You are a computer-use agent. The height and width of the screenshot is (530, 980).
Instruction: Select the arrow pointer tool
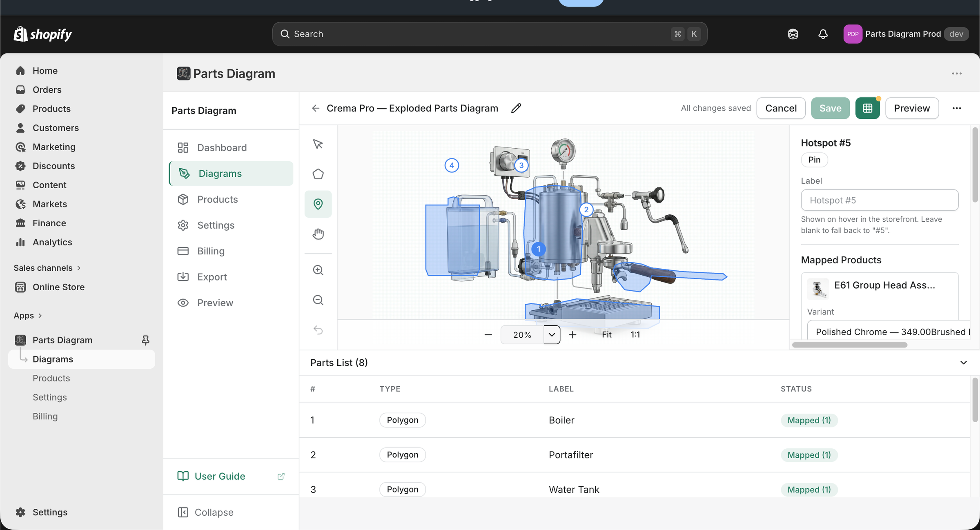(x=318, y=144)
